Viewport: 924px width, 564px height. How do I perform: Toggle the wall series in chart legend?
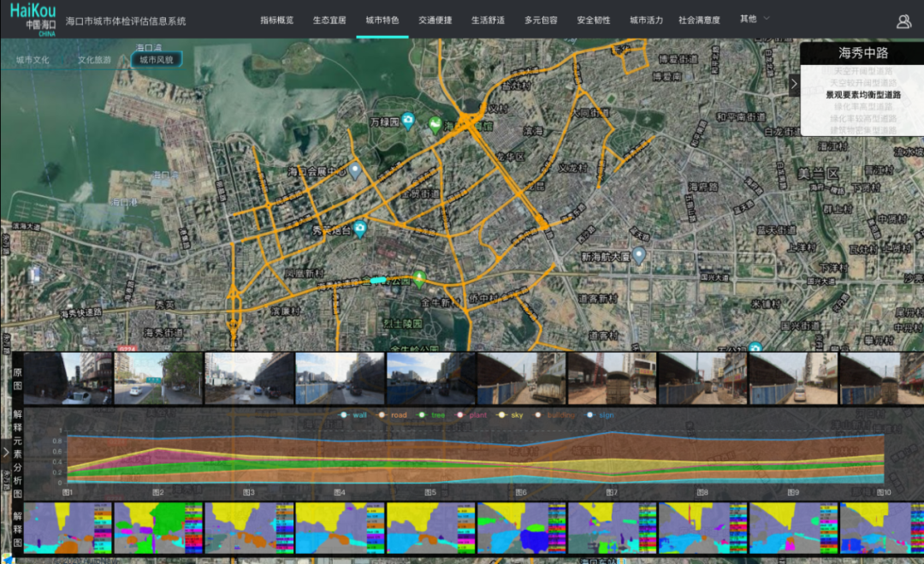coord(353,415)
